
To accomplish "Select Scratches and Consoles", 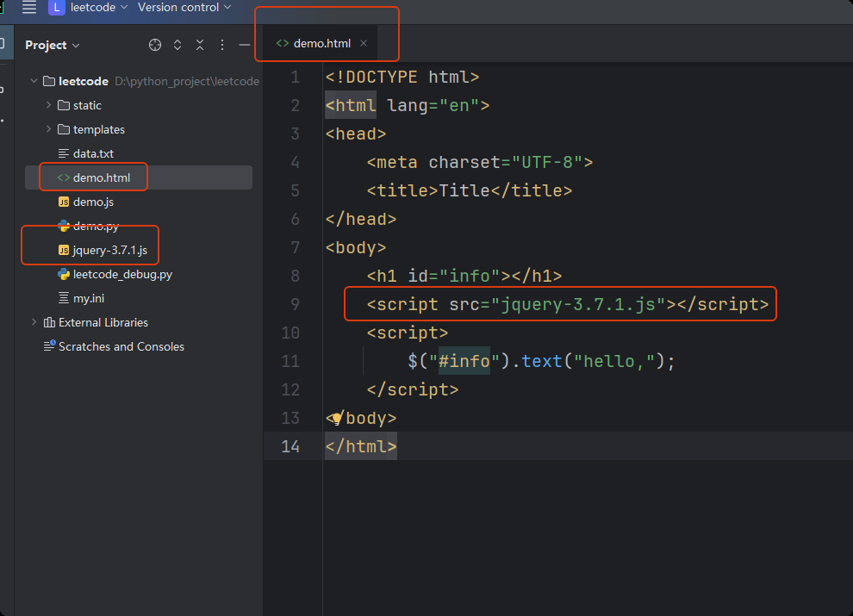I will 121,346.
